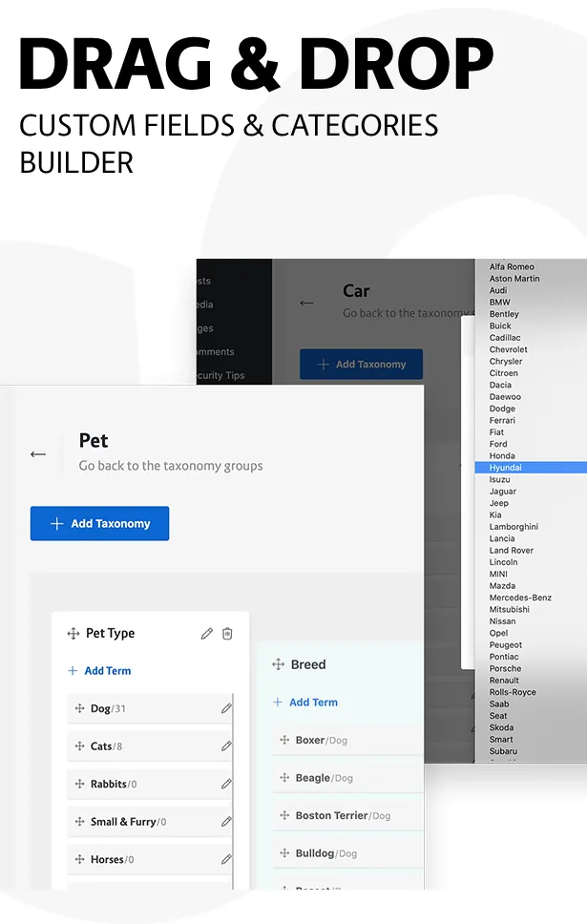Click the trash icon for Pet Type taxonomy
Image resolution: width=587 pixels, height=924 pixels.
(x=227, y=634)
